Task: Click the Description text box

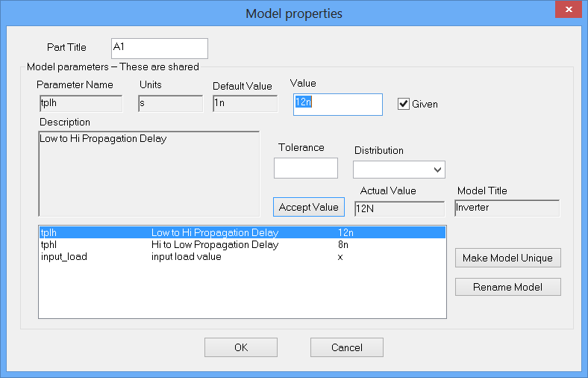Action: tap(148, 173)
